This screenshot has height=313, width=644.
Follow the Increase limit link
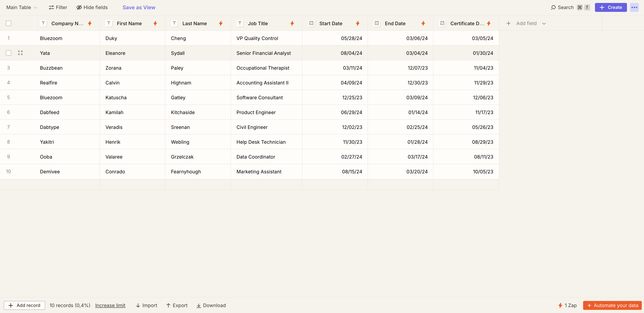[110, 305]
